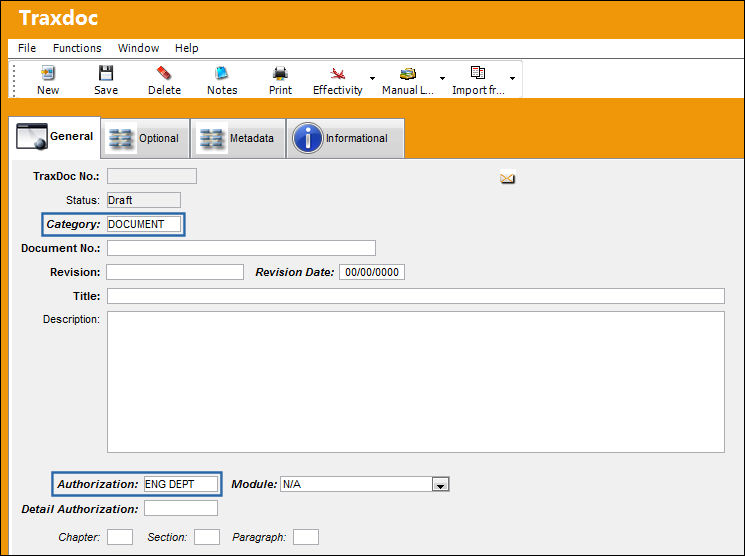
Task: Click the Section input box
Action: (x=207, y=537)
